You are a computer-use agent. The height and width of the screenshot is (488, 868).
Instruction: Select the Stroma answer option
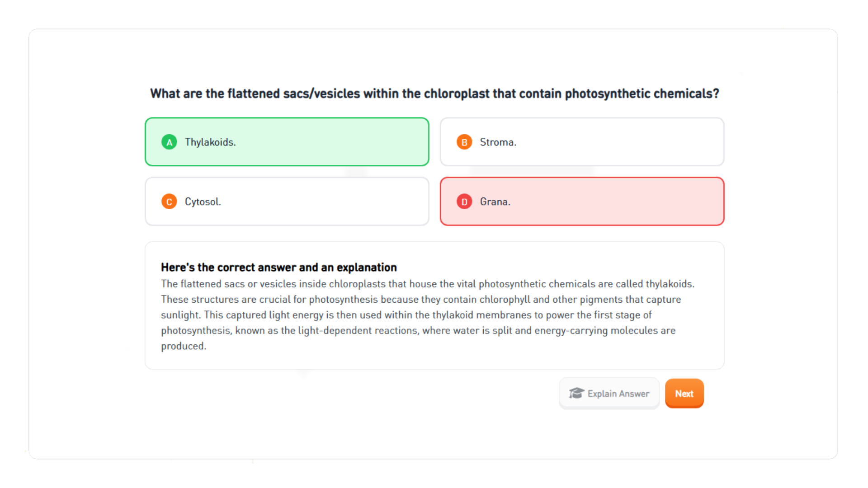tap(582, 141)
